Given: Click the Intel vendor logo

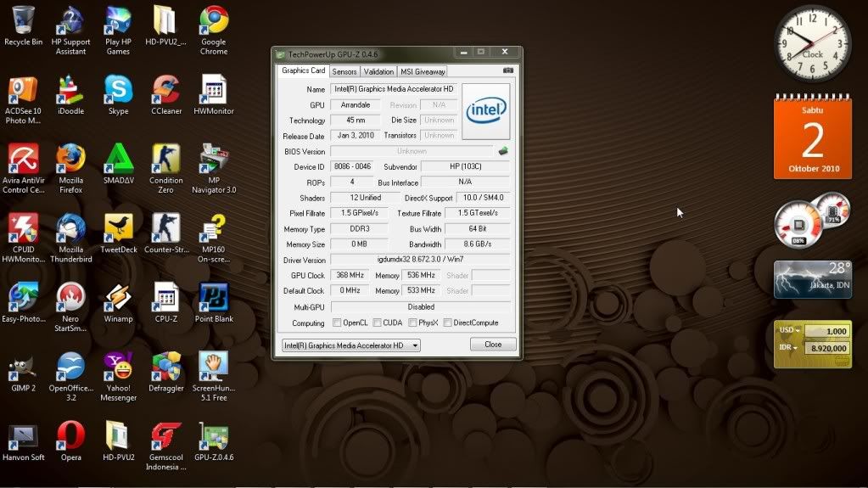Looking at the screenshot, I should tap(485, 111).
